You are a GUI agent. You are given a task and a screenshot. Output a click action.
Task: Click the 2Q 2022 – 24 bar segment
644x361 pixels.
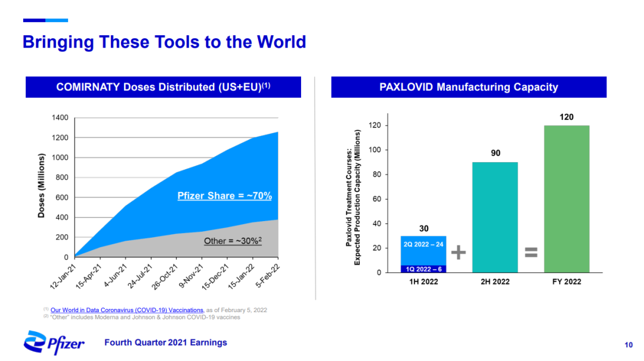click(423, 250)
